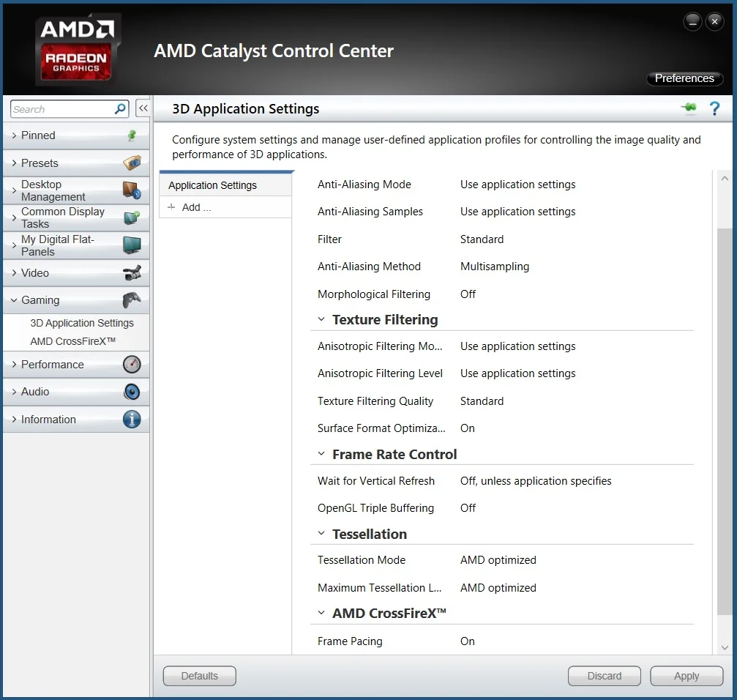Change Morphological Filtering Off value

468,294
